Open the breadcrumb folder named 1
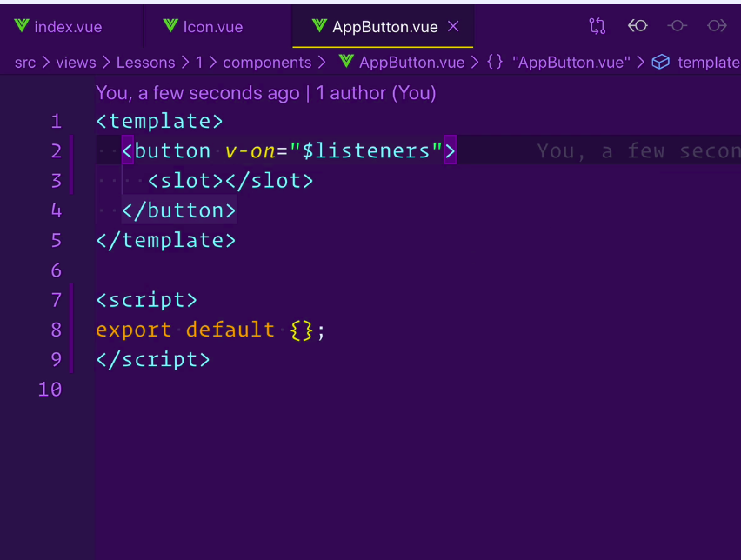741x560 pixels. [x=199, y=63]
